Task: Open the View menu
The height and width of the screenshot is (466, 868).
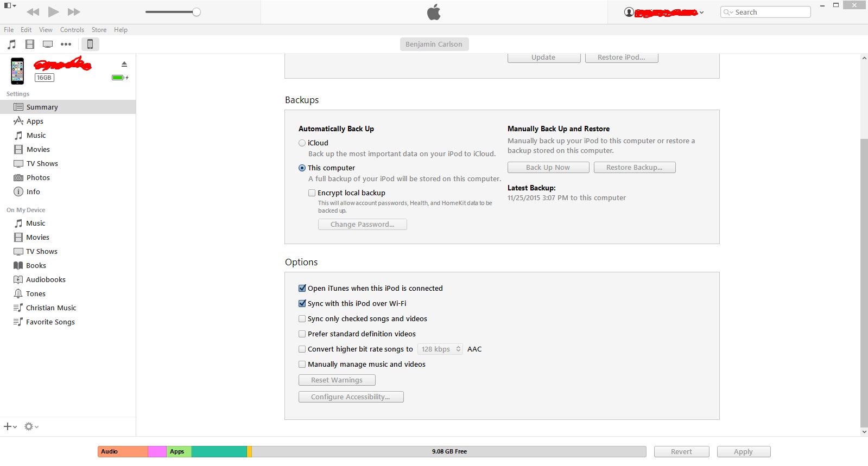Action: click(46, 30)
